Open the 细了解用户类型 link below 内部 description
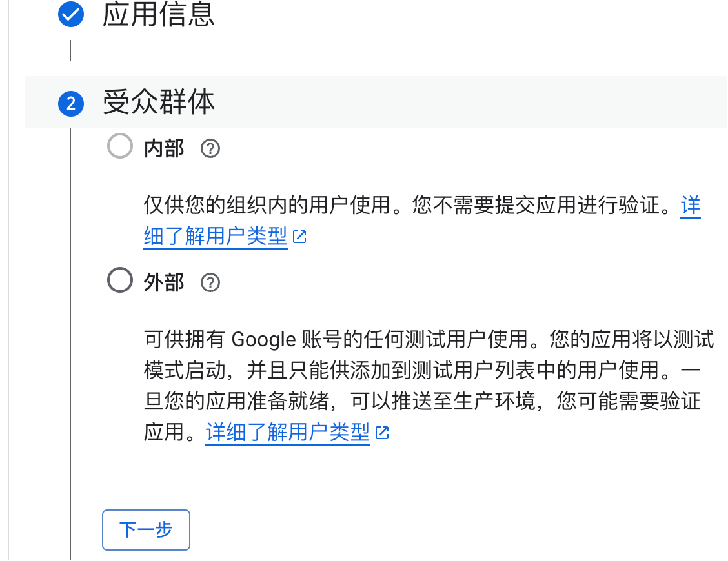Screen dimensions: 728x561 tap(216, 236)
